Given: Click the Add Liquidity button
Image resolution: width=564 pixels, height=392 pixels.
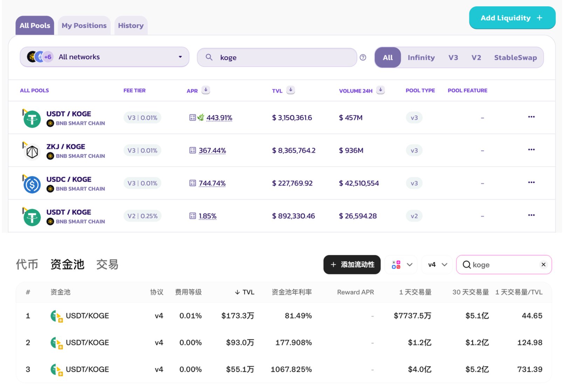Looking at the screenshot, I should [x=512, y=18].
